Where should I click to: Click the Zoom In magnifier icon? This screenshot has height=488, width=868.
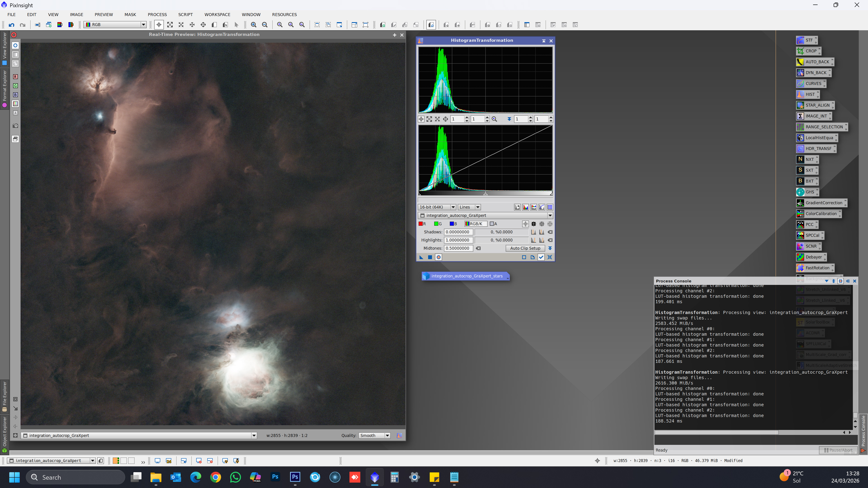click(254, 25)
